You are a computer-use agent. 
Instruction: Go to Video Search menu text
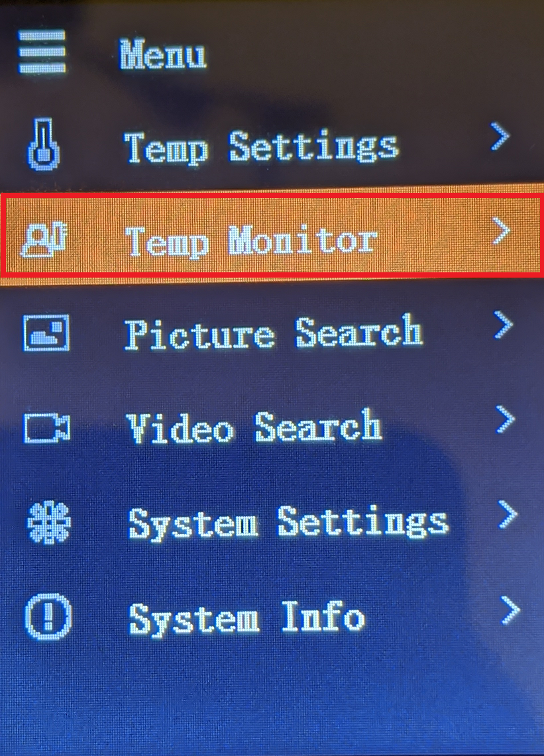click(254, 426)
